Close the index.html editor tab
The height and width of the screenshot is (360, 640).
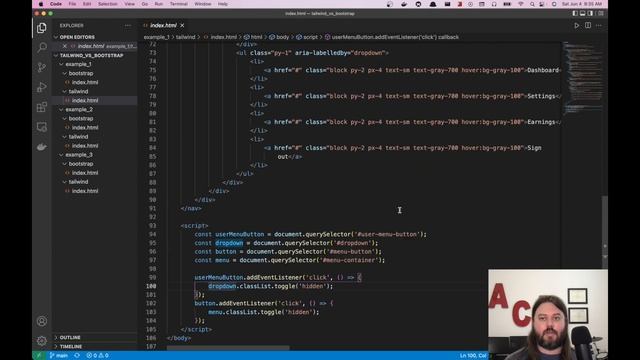coord(182,25)
